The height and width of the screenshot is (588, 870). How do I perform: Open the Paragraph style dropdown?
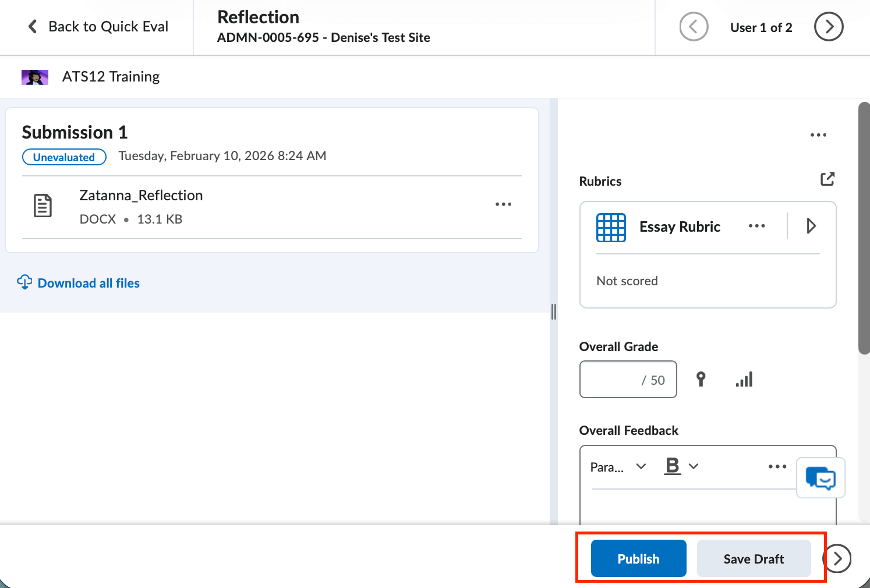tap(618, 466)
